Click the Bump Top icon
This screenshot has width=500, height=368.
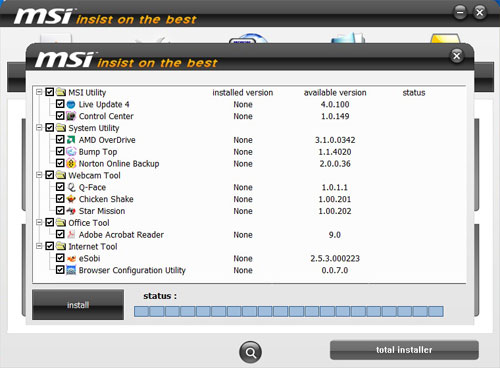point(71,152)
